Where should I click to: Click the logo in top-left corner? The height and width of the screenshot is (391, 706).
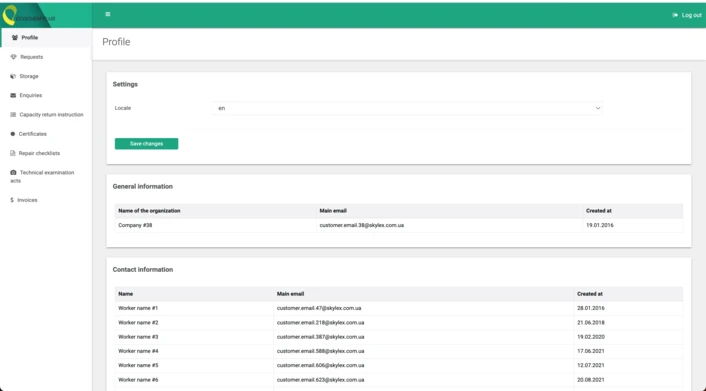click(x=28, y=16)
